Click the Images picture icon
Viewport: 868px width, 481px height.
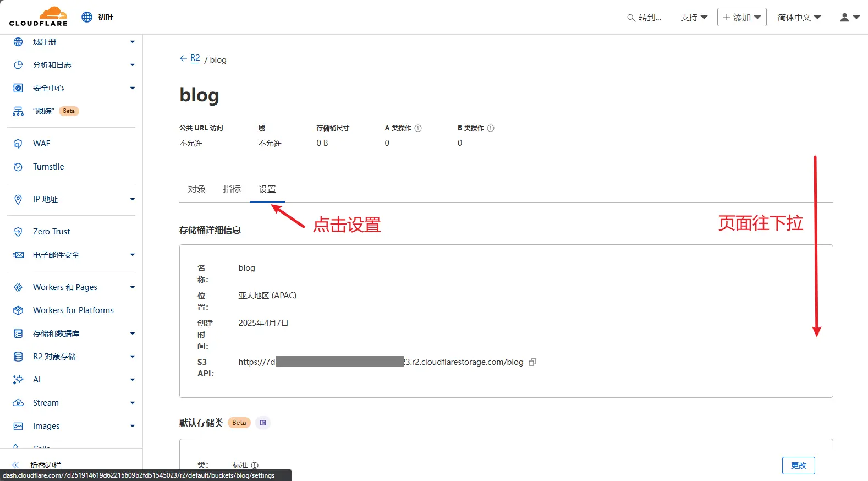coord(18,426)
